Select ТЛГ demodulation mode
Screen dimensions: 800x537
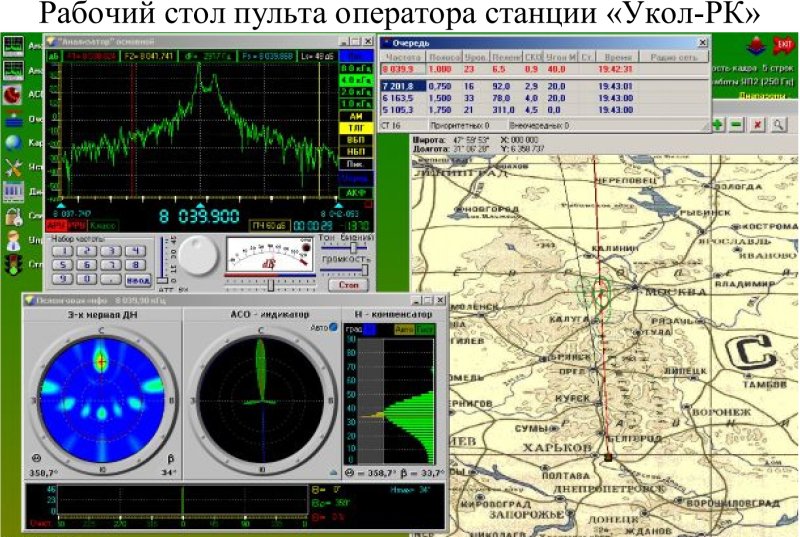[x=356, y=128]
